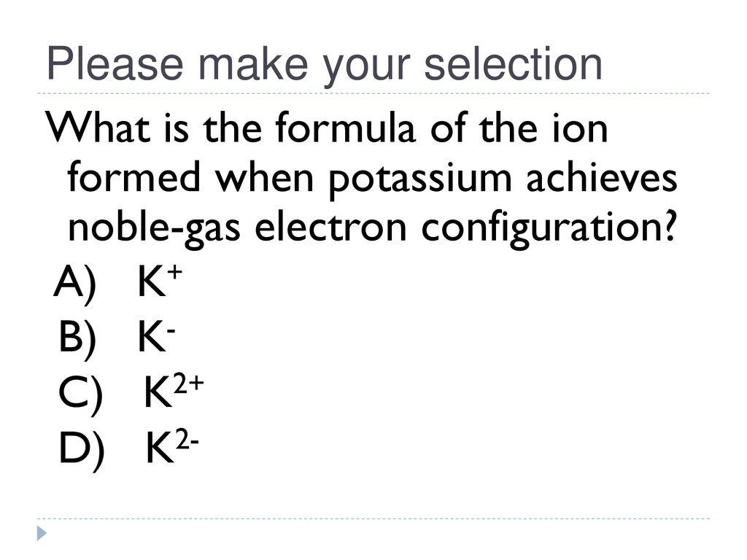This screenshot has width=747, height=560.
Task: Click the blue triangle arrow icon at slide bottom
Action: point(42,533)
